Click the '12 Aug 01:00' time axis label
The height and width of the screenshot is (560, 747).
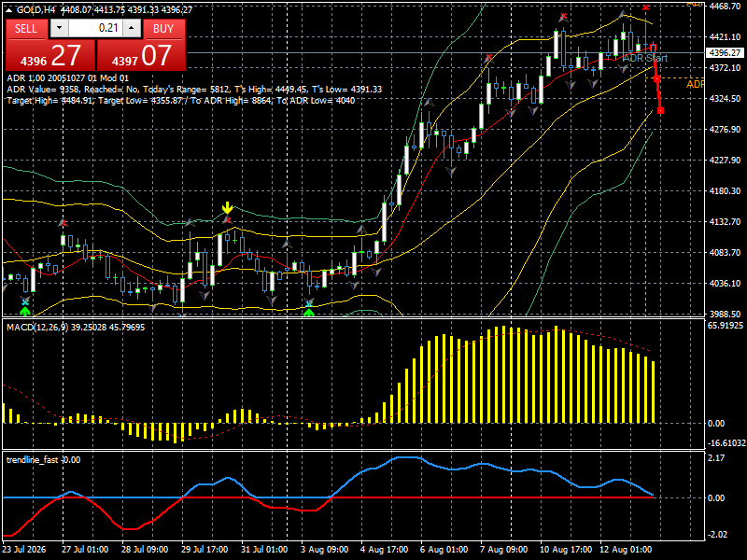pyautogui.click(x=625, y=550)
